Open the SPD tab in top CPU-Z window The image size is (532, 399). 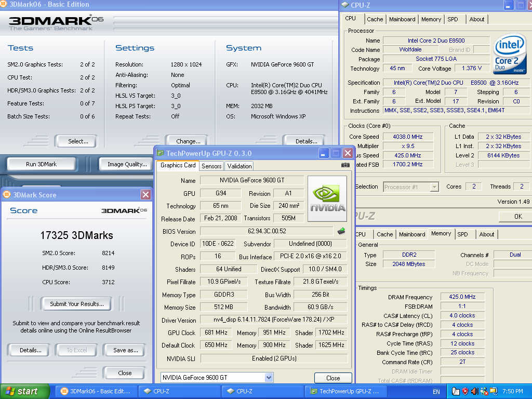(453, 19)
